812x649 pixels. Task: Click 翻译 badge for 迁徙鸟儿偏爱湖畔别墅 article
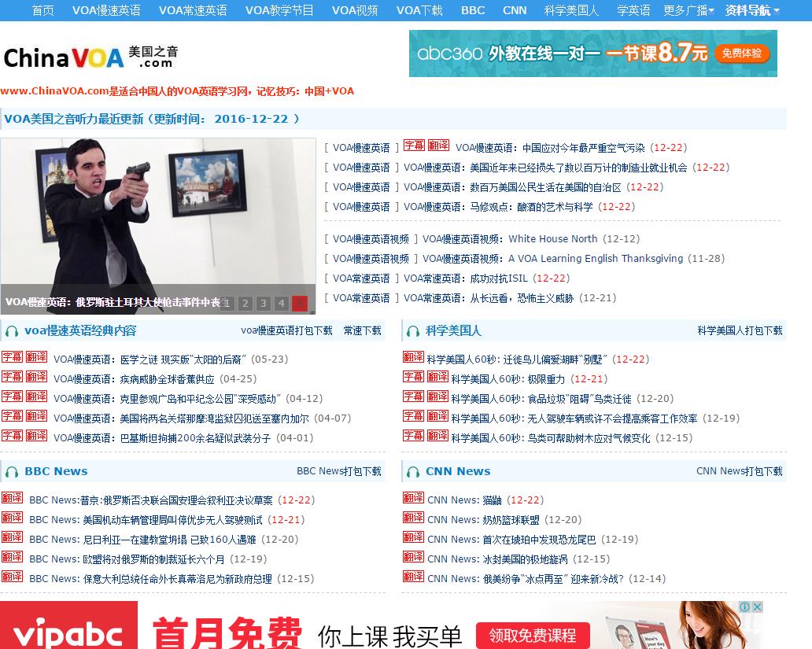(x=413, y=357)
